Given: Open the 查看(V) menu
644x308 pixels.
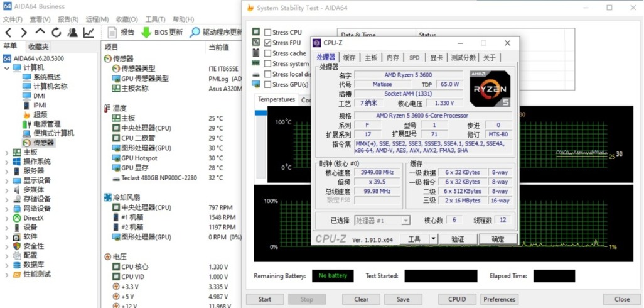Looking at the screenshot, I should click(40, 19).
